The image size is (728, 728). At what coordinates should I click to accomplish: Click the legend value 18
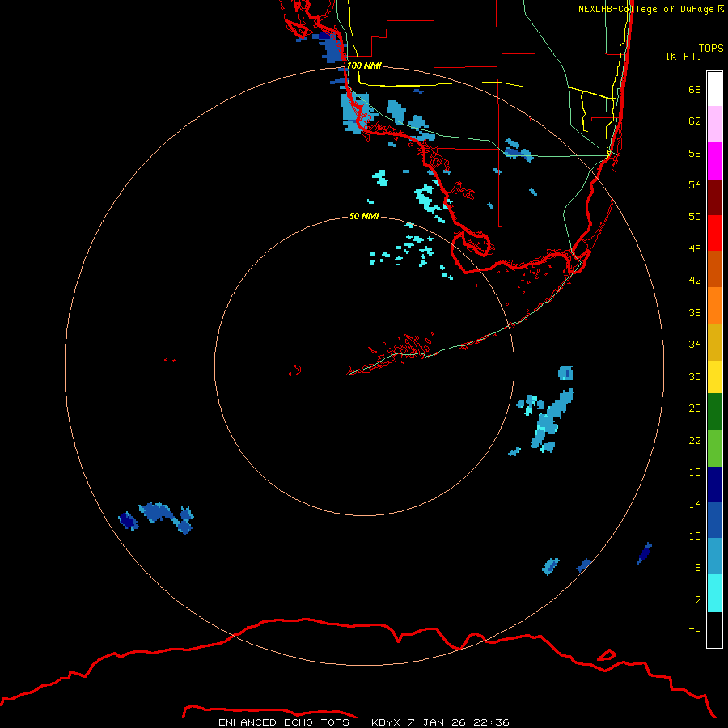click(x=695, y=472)
